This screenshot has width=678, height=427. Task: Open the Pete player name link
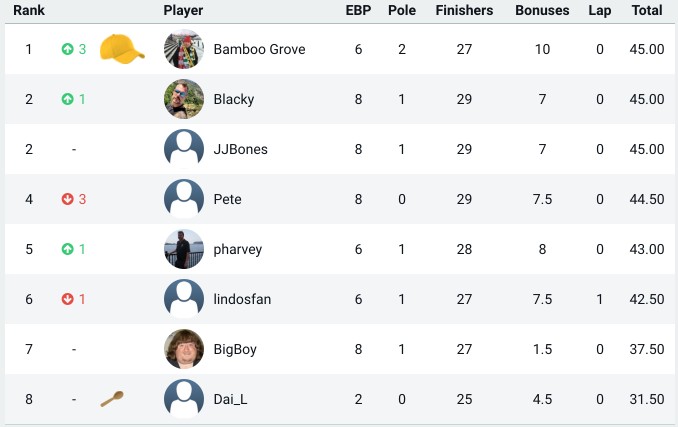[x=227, y=199]
